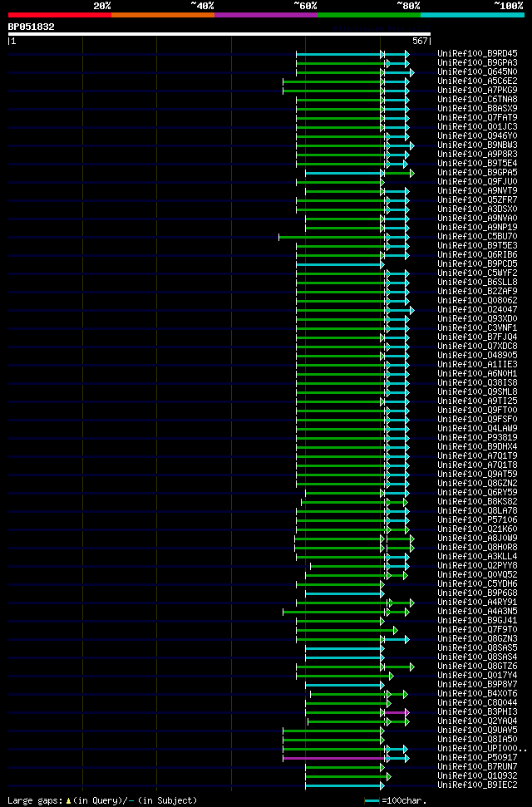
Task: Select the UniRef100_P50917 label
Action: 477,758
